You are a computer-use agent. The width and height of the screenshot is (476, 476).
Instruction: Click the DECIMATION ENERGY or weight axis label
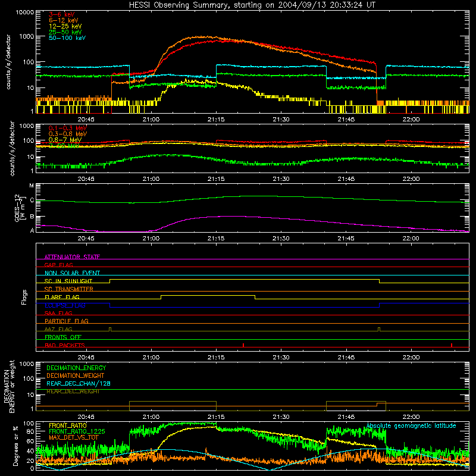tap(9, 387)
